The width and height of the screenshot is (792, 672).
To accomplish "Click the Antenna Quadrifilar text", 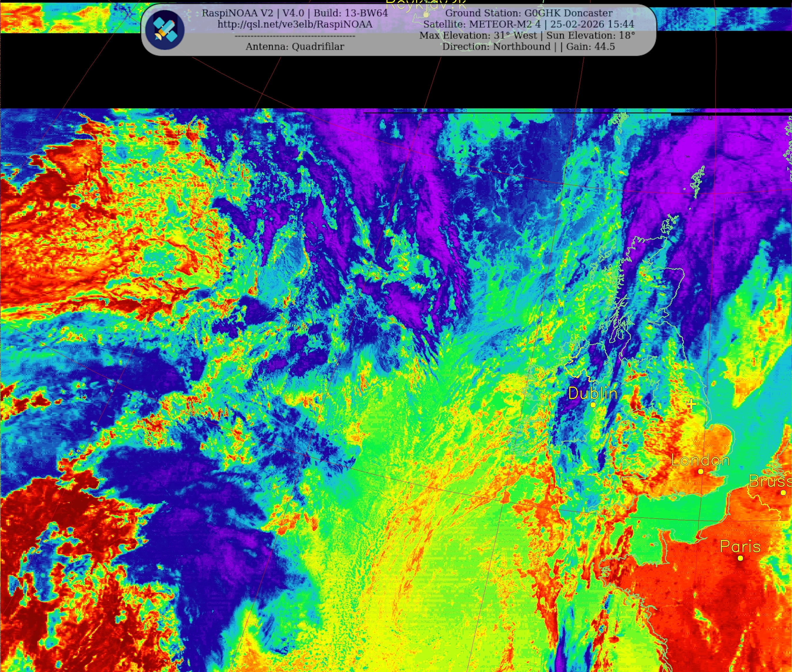I will (x=295, y=46).
